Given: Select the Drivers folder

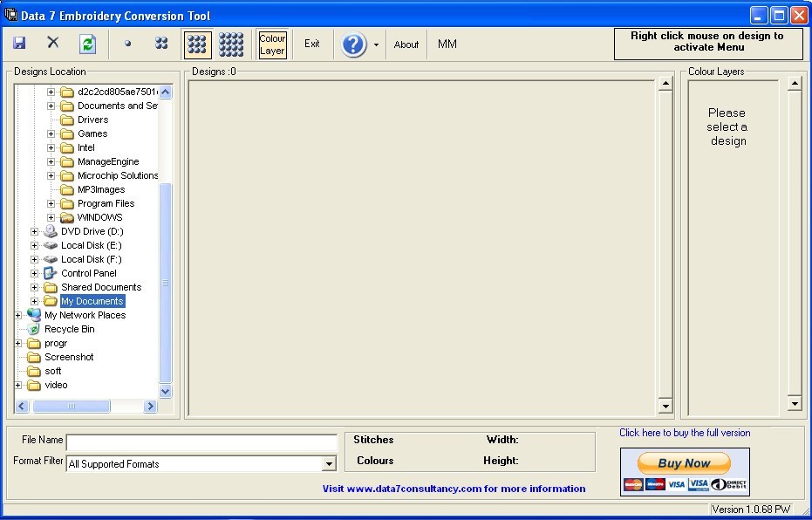Looking at the screenshot, I should pos(92,120).
